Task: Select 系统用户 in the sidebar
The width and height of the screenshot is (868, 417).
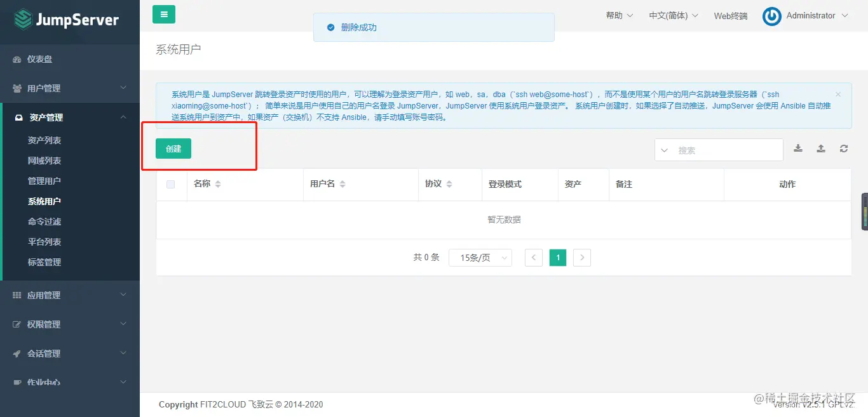Action: (44, 201)
